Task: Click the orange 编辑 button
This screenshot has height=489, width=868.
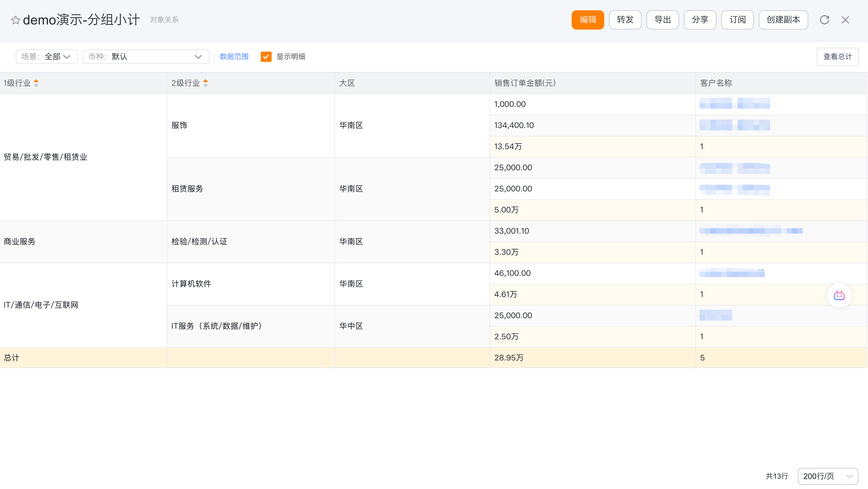Action: pyautogui.click(x=588, y=20)
